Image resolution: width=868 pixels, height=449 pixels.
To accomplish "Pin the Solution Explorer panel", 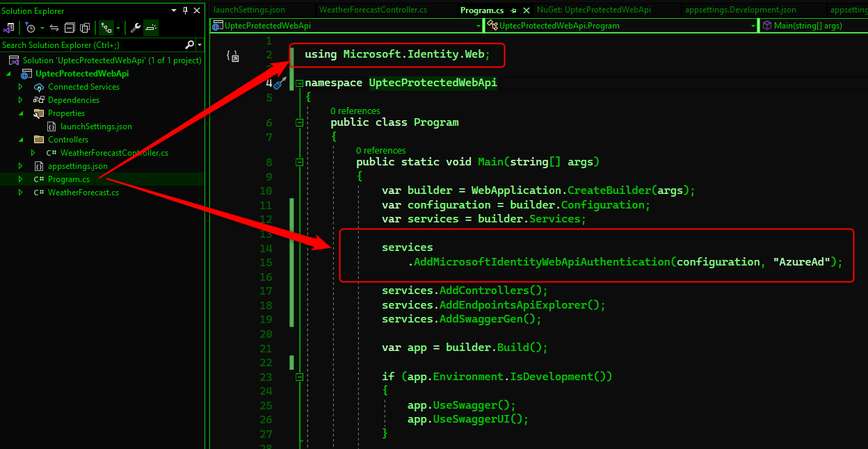I will coord(185,10).
